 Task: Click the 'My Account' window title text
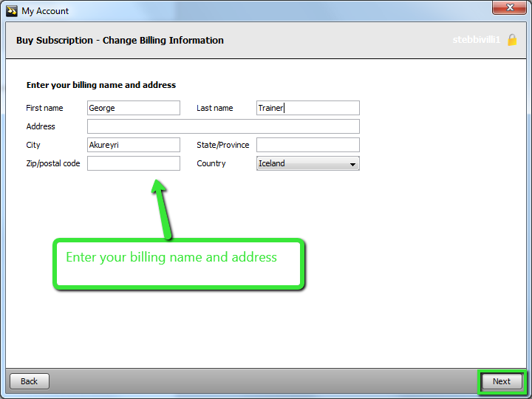(45, 11)
